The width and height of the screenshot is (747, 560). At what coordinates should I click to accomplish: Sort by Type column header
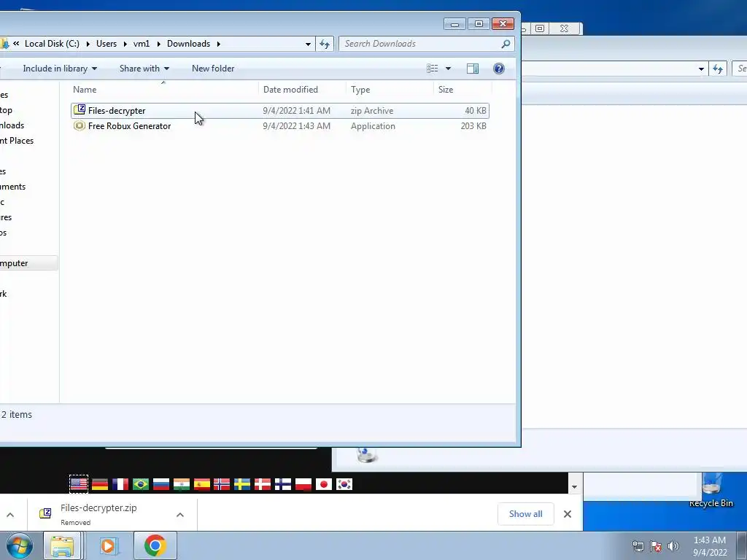pos(390,90)
